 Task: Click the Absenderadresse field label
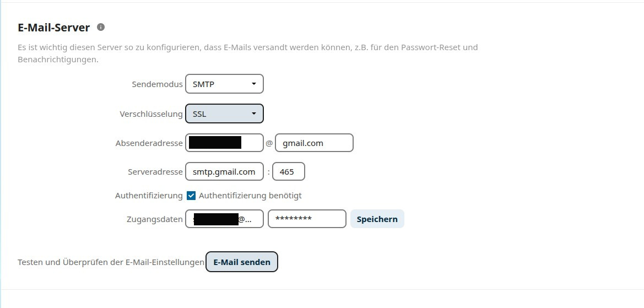[149, 143]
